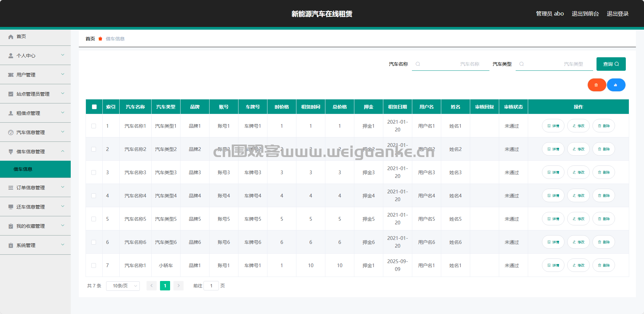Open the 系统管理 menu
Image resolution: width=644 pixels, height=314 pixels.
[35, 245]
